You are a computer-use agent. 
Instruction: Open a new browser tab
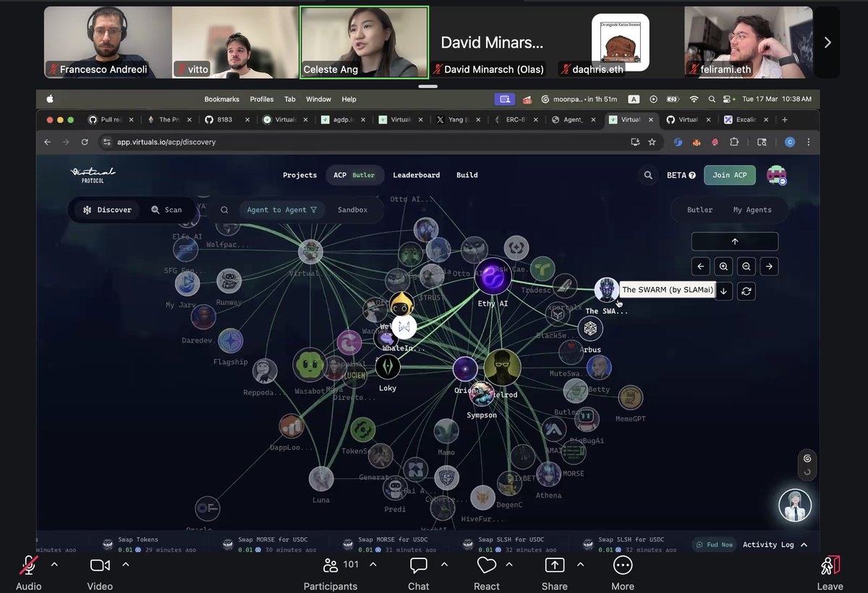(785, 119)
